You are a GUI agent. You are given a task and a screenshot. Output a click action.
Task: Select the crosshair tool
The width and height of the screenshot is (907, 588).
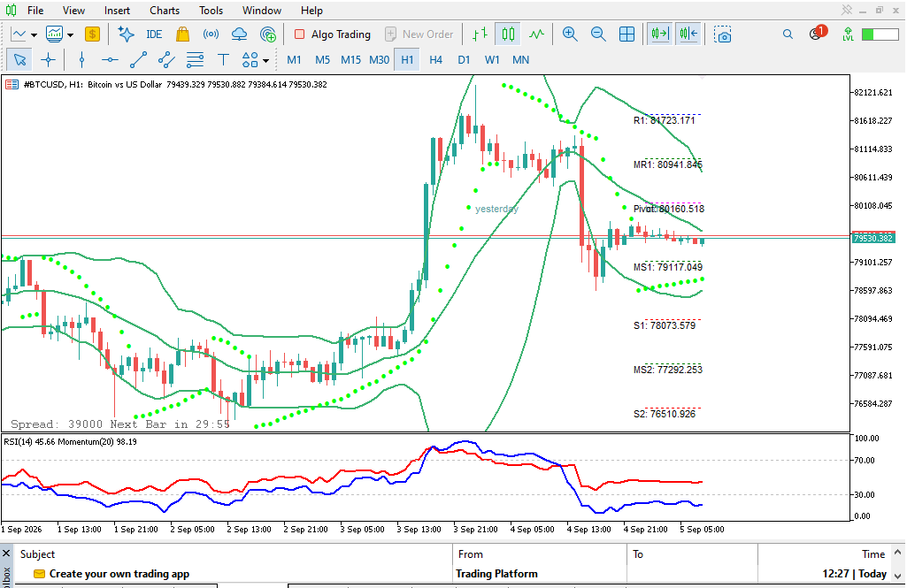click(x=48, y=59)
